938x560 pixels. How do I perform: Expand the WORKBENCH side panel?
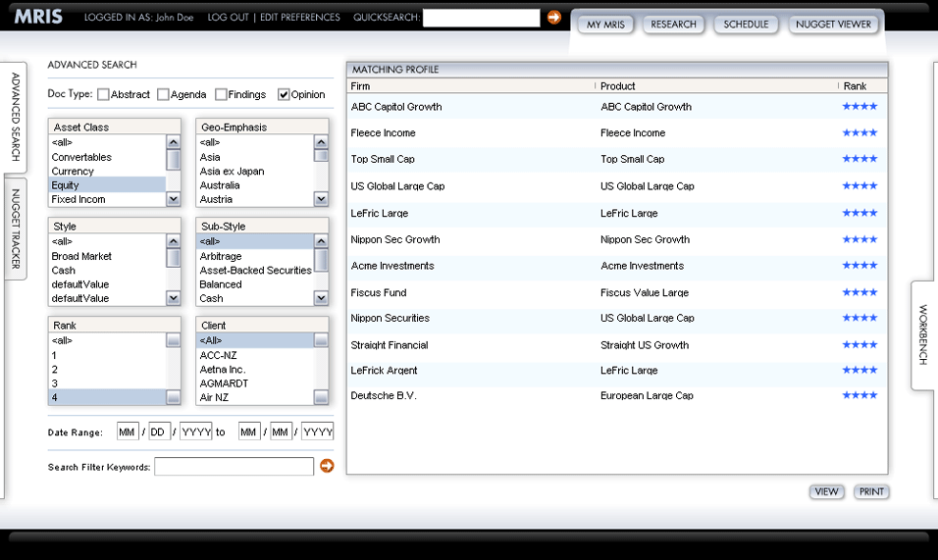tap(923, 334)
